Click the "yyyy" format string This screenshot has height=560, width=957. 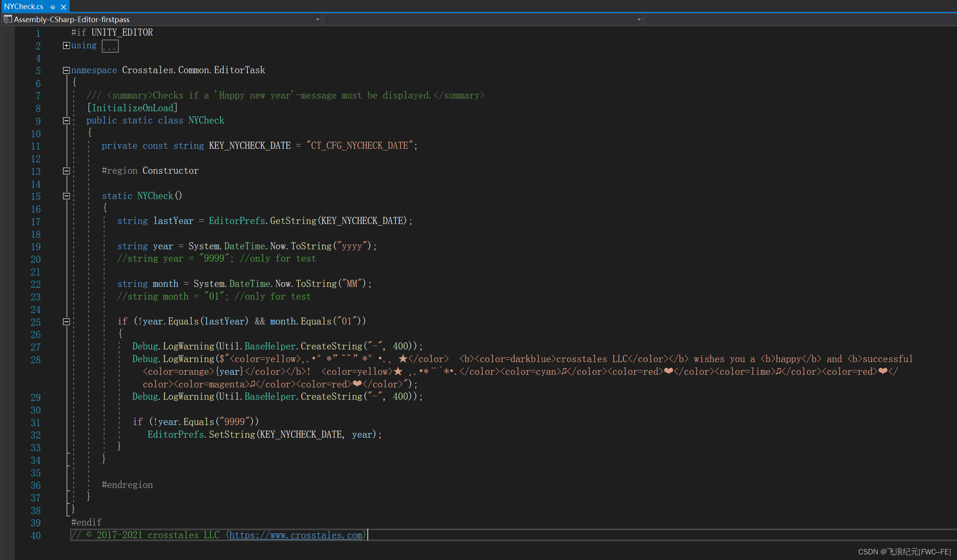352,246
